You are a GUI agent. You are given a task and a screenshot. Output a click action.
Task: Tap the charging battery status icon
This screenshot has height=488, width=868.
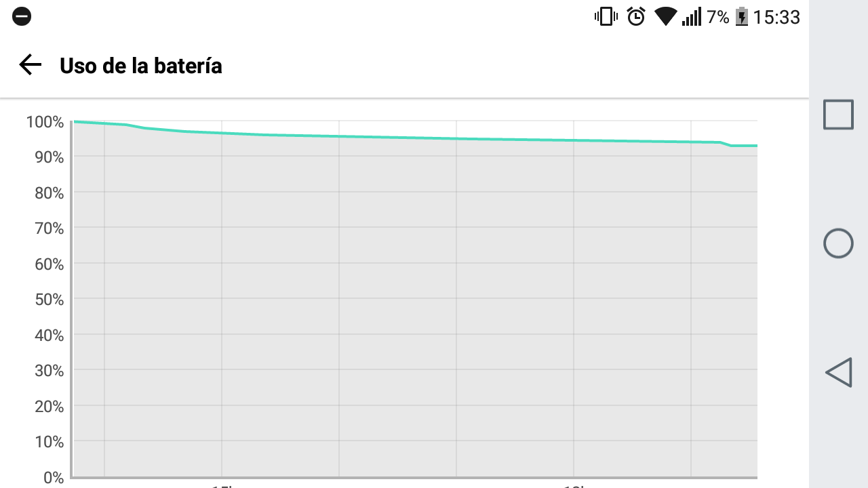(x=742, y=16)
